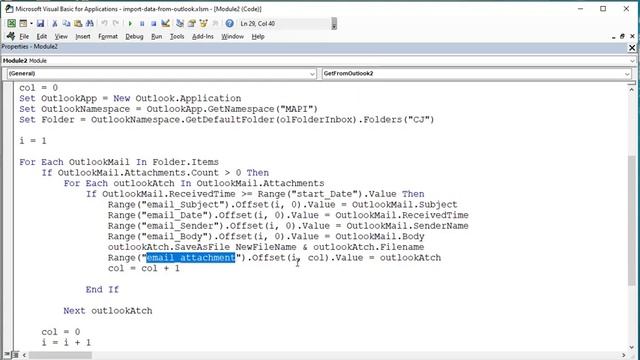Viewport: 640px width, 360px height.
Task: Open the toolbar options dropdown arrow
Action: pos(334,24)
